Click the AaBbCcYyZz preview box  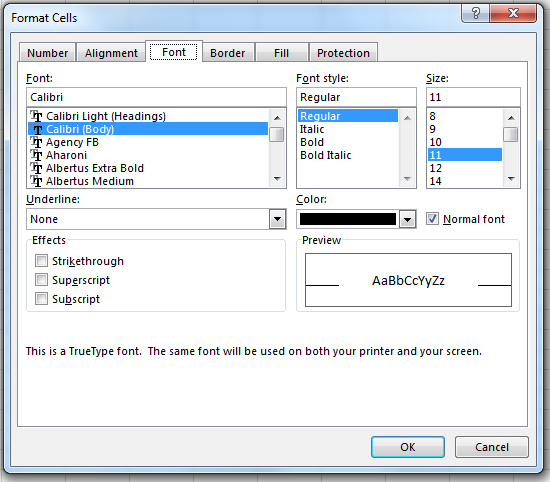(408, 280)
